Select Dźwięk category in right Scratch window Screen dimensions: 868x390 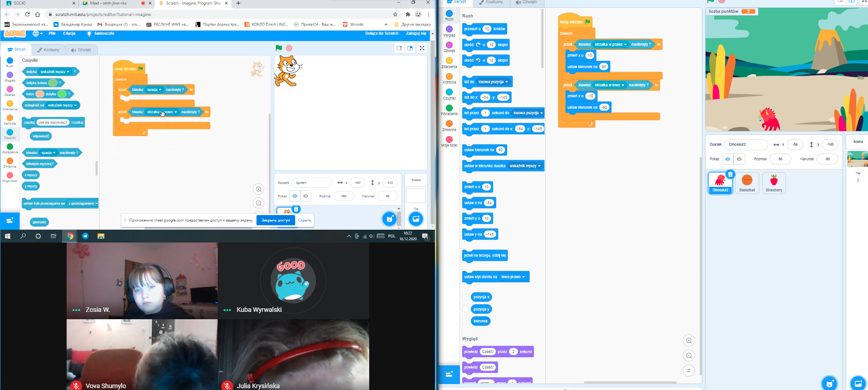(449, 47)
